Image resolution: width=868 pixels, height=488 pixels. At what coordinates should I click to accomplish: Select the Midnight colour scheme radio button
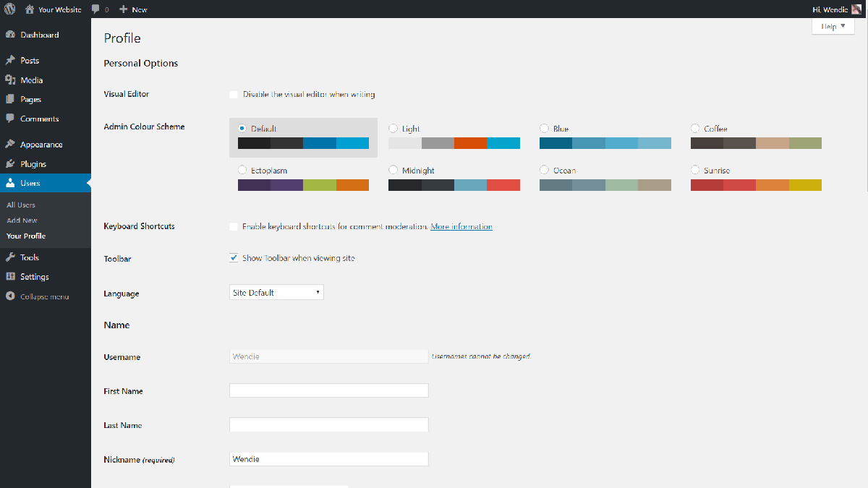392,170
